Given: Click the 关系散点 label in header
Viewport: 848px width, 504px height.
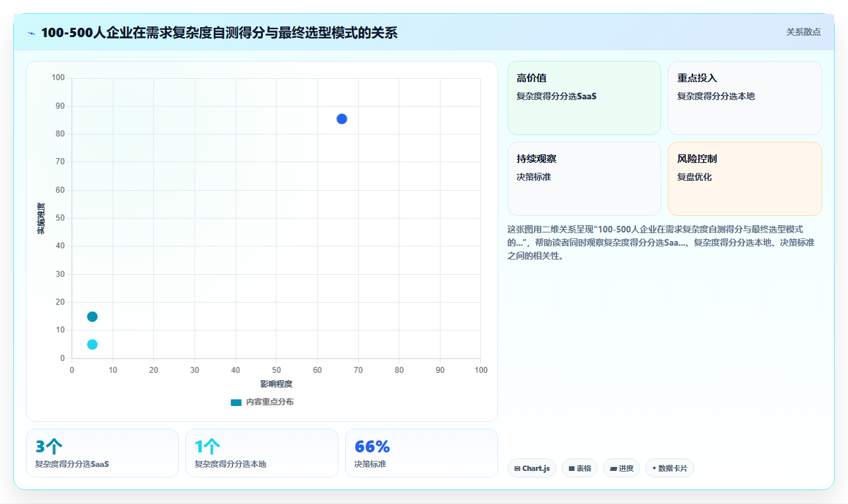Looking at the screenshot, I should click(x=804, y=32).
